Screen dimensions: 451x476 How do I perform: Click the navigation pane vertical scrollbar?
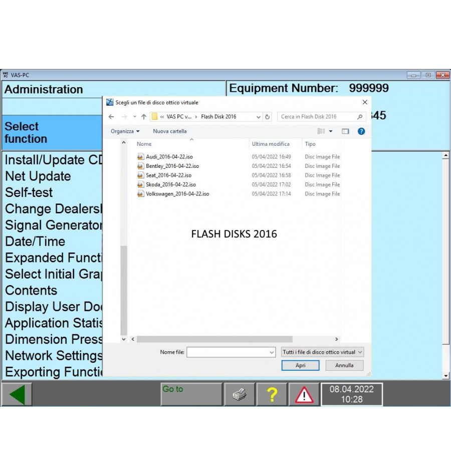tap(124, 291)
